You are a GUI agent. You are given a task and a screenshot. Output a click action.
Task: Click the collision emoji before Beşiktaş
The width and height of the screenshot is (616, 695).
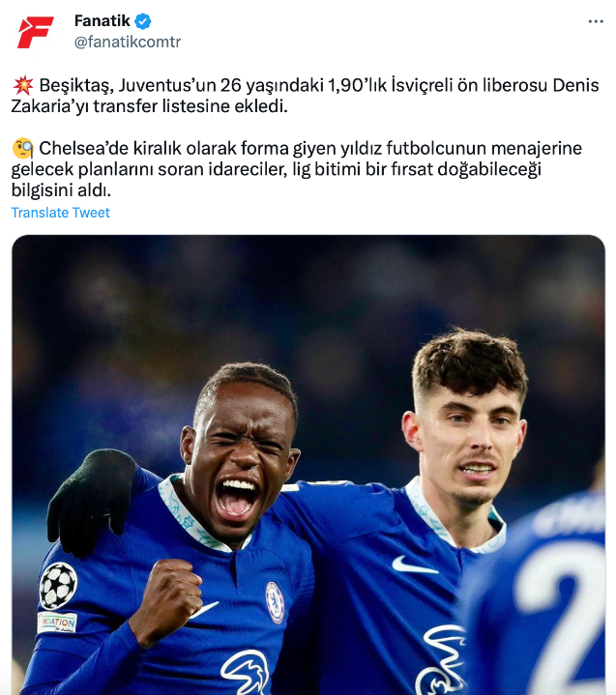click(23, 85)
